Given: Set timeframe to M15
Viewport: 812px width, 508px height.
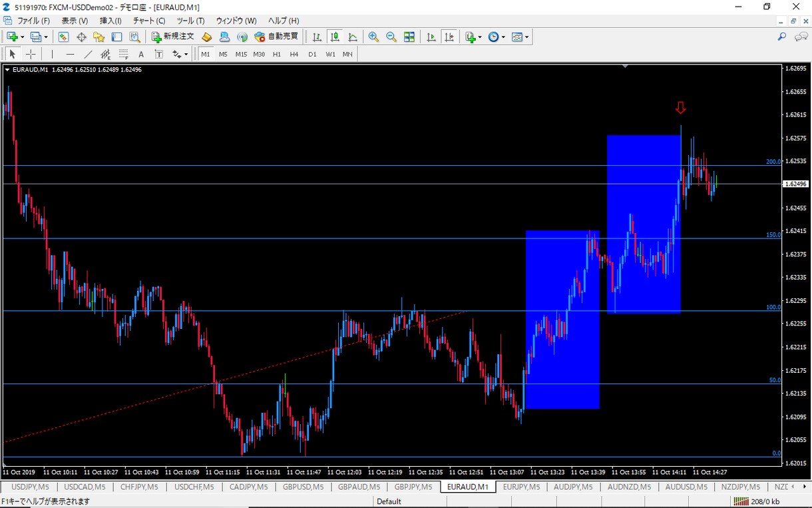Looking at the screenshot, I should pos(241,54).
